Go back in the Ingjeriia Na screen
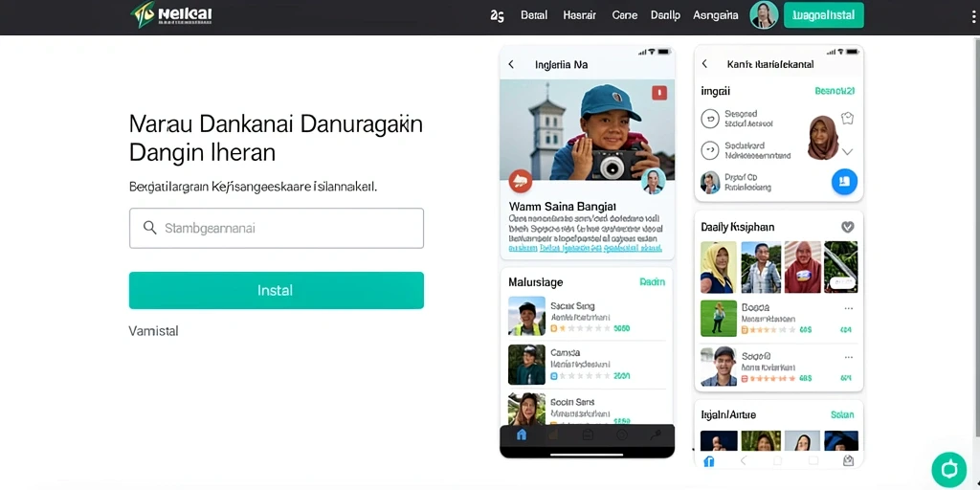980x490 pixels. tap(511, 64)
